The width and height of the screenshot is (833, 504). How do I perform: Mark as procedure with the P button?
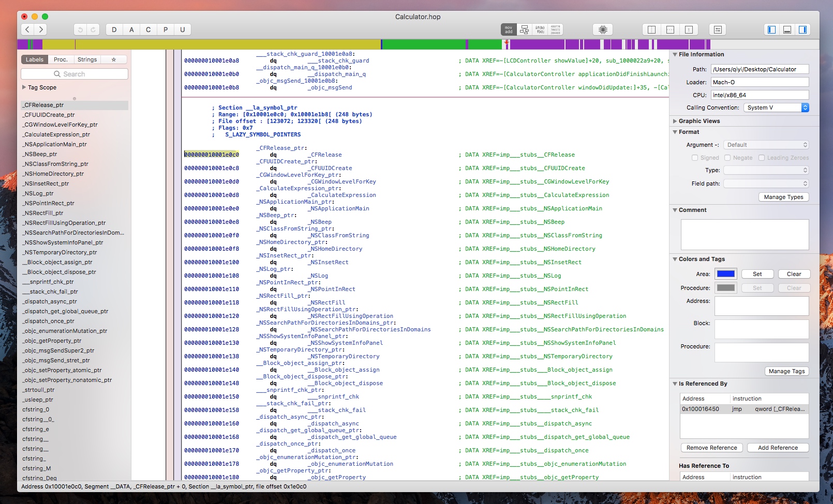click(166, 29)
